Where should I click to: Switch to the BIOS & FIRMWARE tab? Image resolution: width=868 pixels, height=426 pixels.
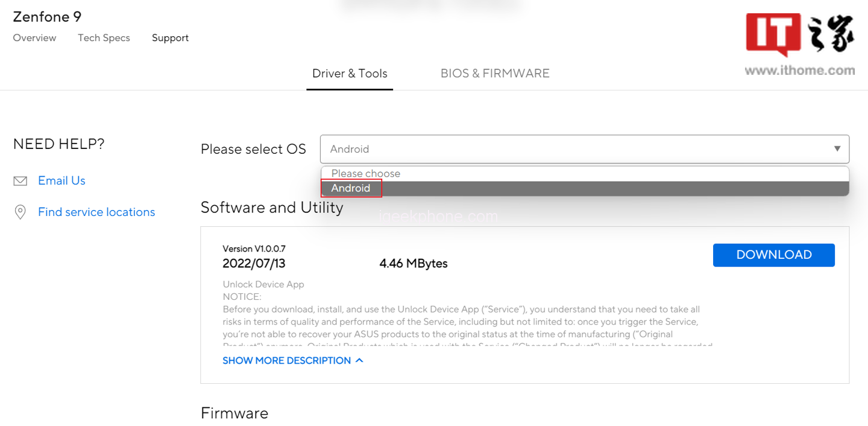point(495,74)
